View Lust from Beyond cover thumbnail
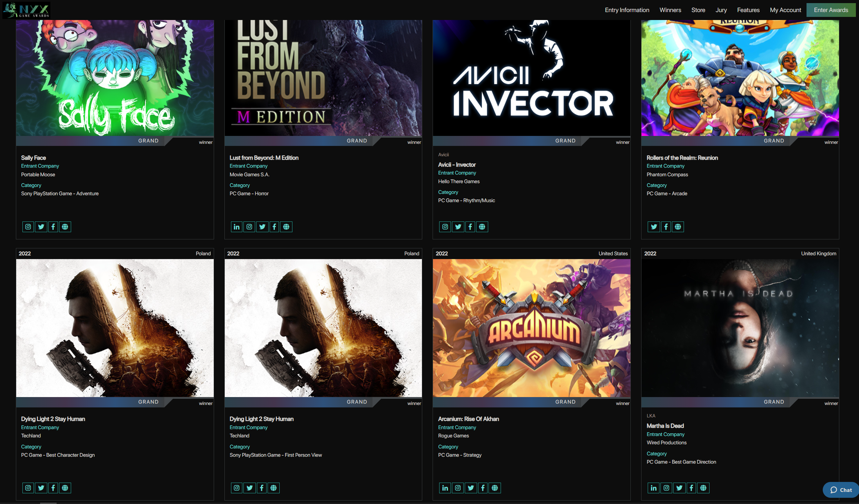The width and height of the screenshot is (859, 504). [323, 78]
